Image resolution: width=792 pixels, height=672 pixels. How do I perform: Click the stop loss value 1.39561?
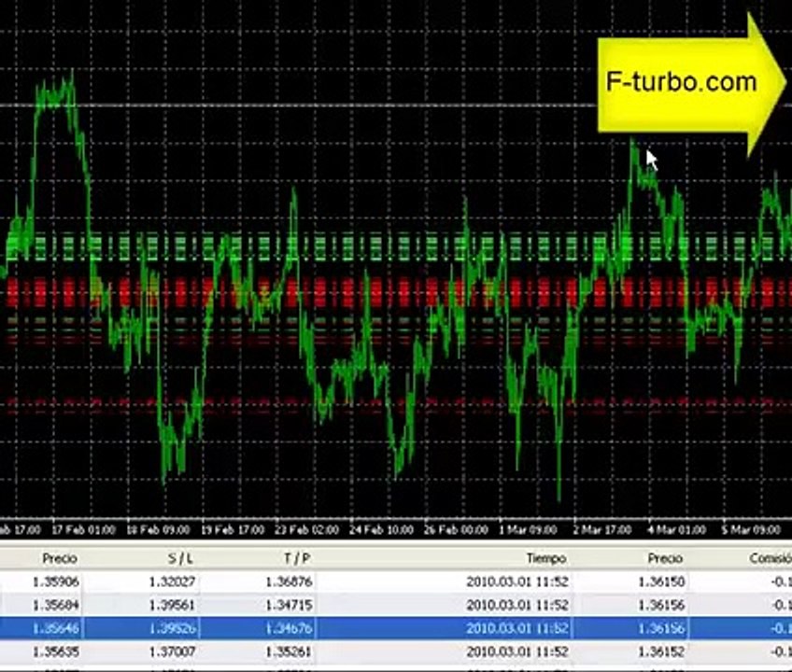[172, 605]
